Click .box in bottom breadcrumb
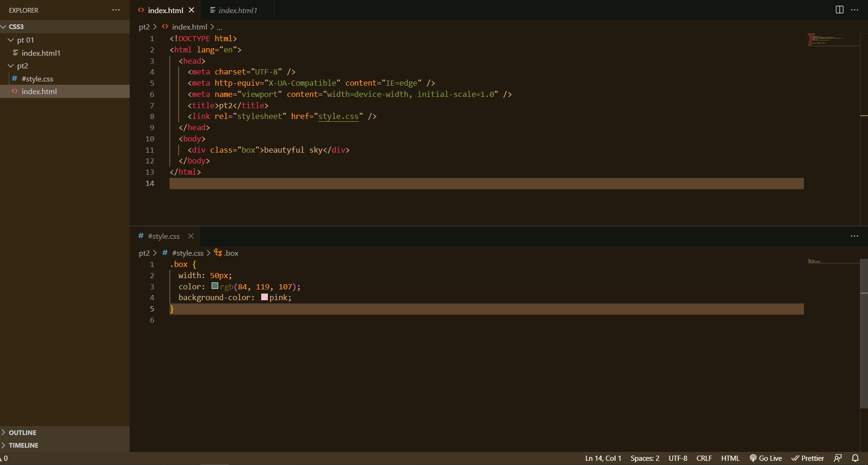The height and width of the screenshot is (465, 868). 231,253
